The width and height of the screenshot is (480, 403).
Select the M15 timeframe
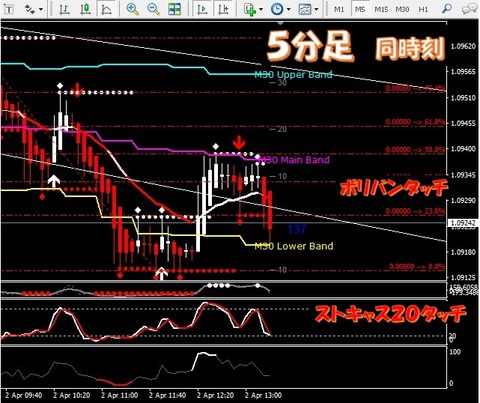381,9
